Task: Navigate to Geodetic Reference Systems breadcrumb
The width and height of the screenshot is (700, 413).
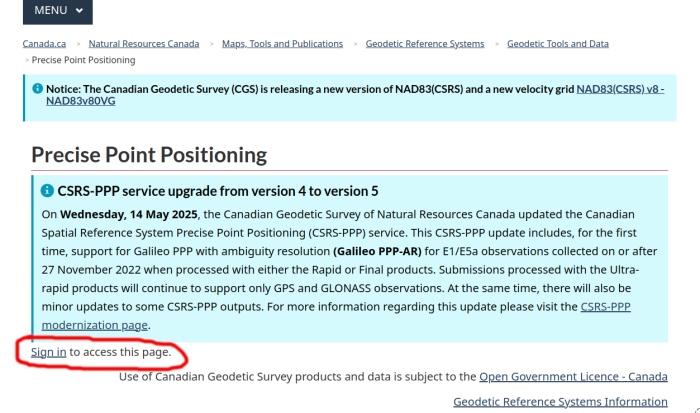Action: click(424, 44)
